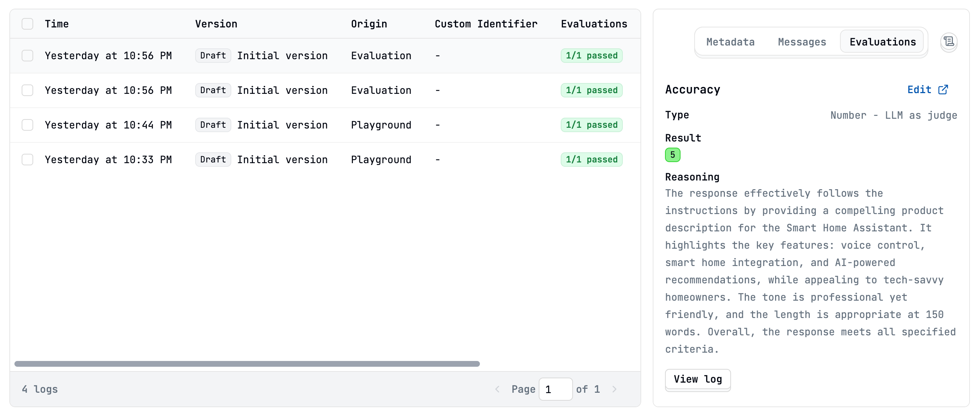Check the 10:56 PM Evaluation log checkbox
This screenshot has width=980, height=418.
tap(27, 56)
